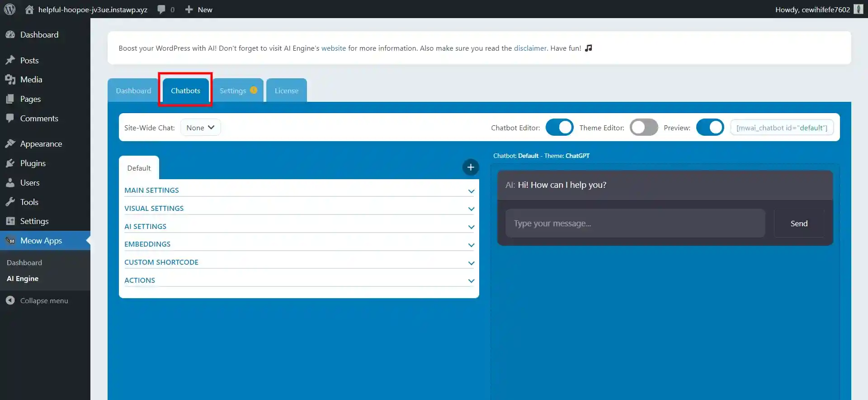
Task: Click the home icon beside site name
Action: coord(29,10)
